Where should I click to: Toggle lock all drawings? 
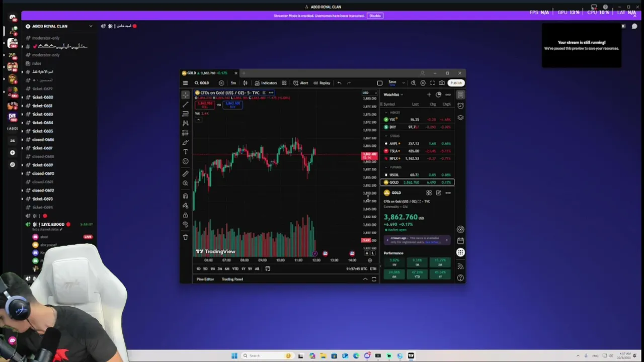[185, 215]
